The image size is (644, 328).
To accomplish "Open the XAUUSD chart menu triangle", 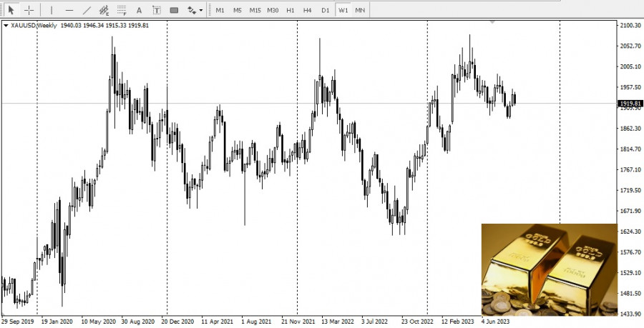I will point(6,26).
